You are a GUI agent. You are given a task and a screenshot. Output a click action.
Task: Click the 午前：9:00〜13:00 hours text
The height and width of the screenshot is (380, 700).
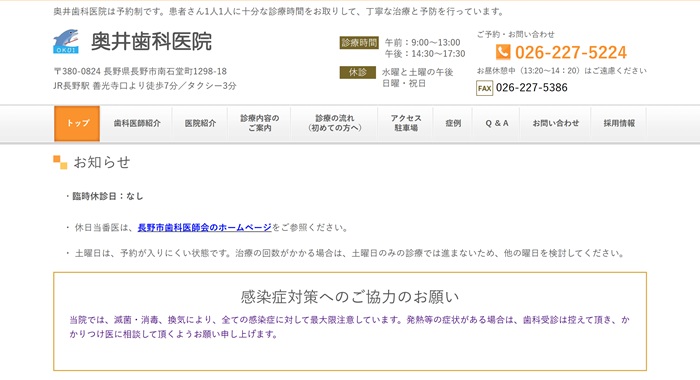(422, 42)
